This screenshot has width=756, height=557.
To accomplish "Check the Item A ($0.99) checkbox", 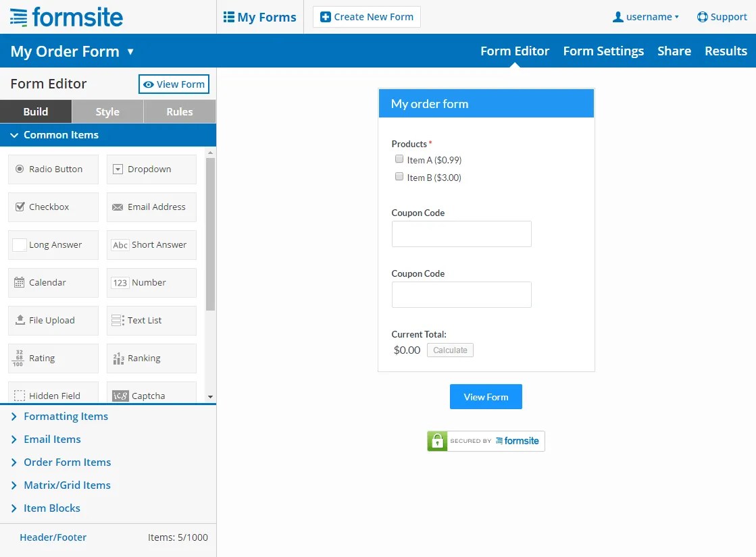I will [399, 159].
